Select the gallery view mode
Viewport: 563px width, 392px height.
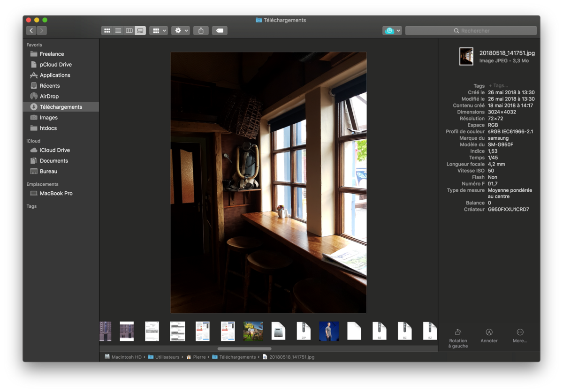[x=140, y=30]
